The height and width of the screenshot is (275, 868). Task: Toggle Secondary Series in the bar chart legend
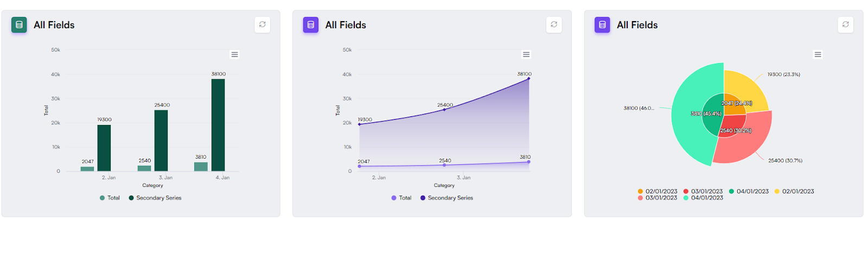155,198
